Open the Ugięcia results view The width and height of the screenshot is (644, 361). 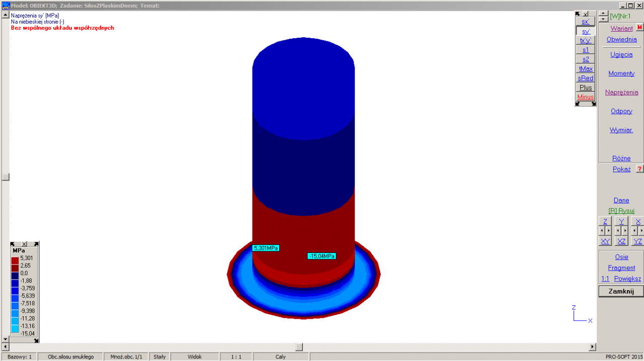[621, 54]
